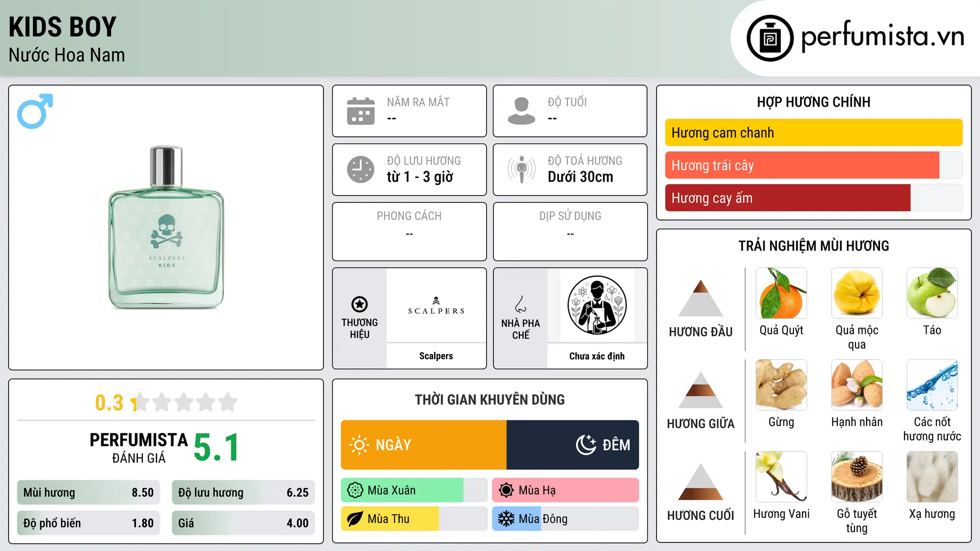This screenshot has width=980, height=551.
Task: Open the Xạ hương musk note image
Action: 932,477
